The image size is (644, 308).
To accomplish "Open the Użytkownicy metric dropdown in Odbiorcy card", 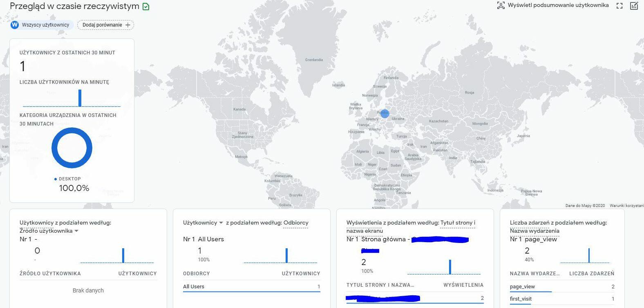I will coord(221,223).
